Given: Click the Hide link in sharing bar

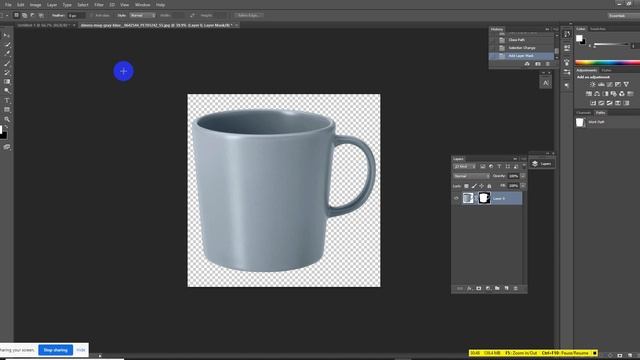Looking at the screenshot, I should point(81,350).
